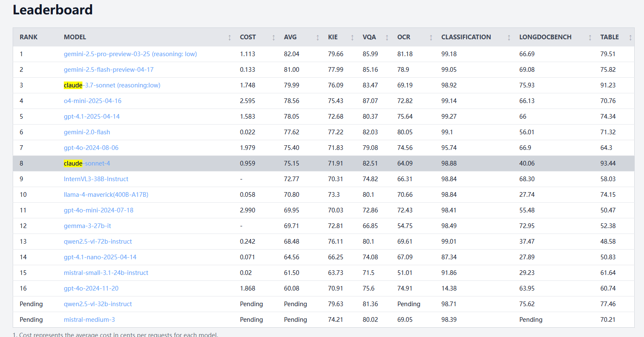Viewport: 644px width, 337px height.
Task: Select classification score 99.27
Action: (x=449, y=117)
